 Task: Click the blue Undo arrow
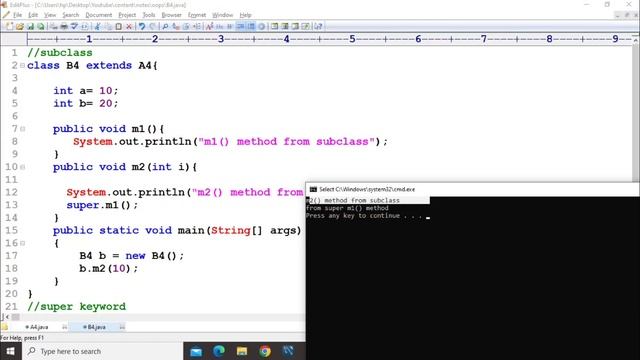(x=142, y=27)
